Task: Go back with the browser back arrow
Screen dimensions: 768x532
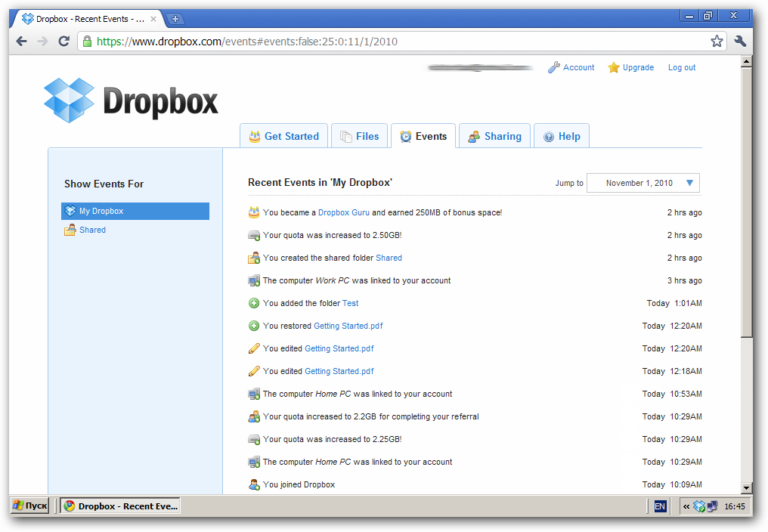Action: tap(22, 41)
